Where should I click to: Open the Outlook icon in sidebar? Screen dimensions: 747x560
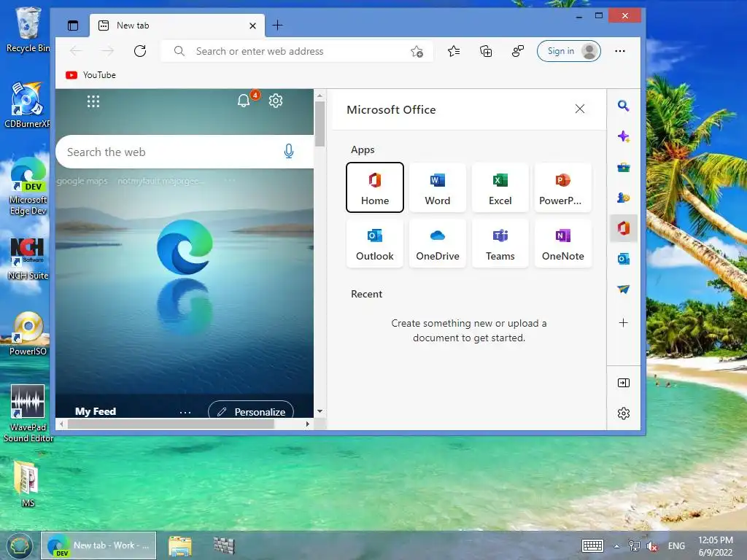click(x=623, y=259)
